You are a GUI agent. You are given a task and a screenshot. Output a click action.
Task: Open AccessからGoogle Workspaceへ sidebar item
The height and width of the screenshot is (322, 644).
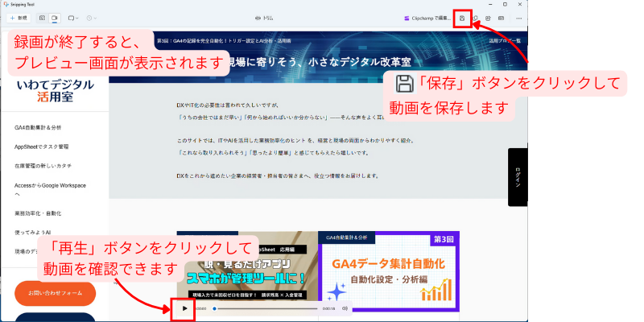point(50,189)
